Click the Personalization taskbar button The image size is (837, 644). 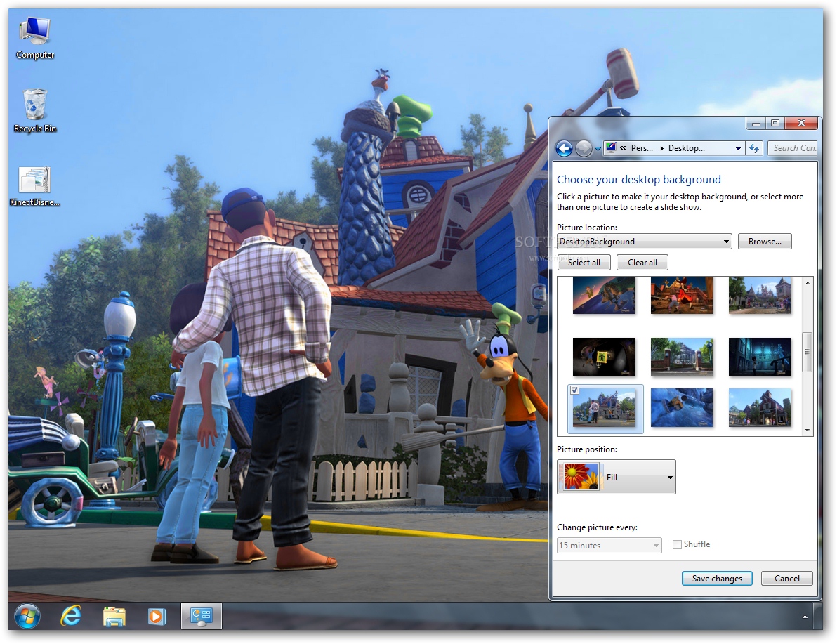pos(202,616)
